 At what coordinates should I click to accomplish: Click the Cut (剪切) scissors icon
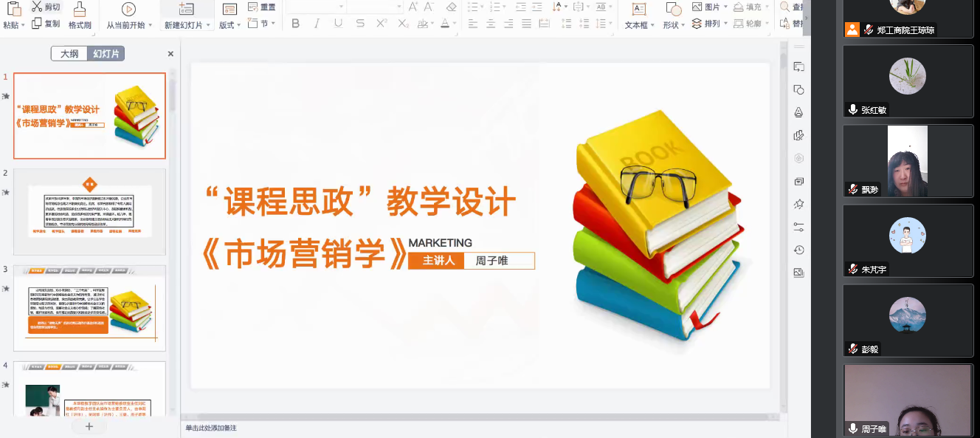(x=37, y=7)
